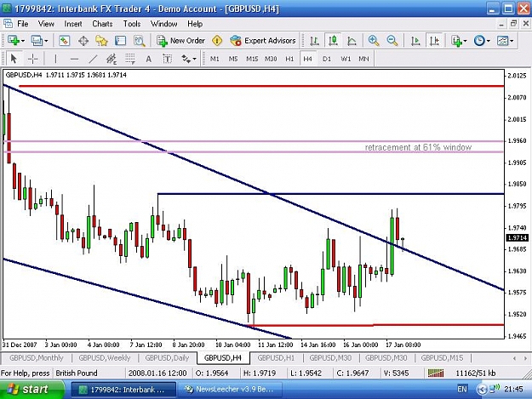Click the EN language indicator
This screenshot has width=532, height=399.
pyautogui.click(x=462, y=389)
